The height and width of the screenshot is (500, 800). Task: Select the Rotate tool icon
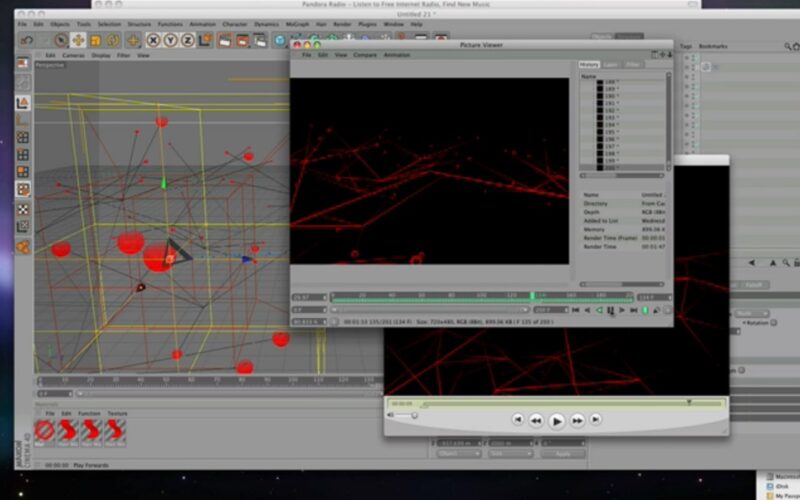(x=114, y=40)
